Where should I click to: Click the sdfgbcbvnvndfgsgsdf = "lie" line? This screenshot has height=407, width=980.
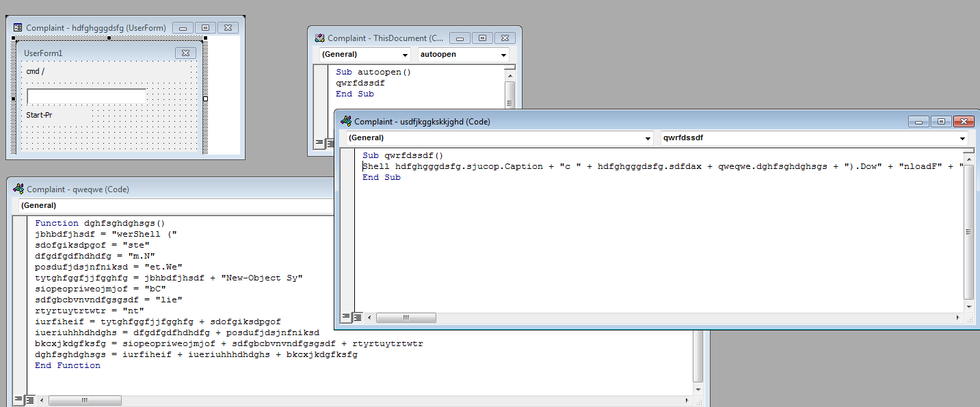tap(109, 299)
